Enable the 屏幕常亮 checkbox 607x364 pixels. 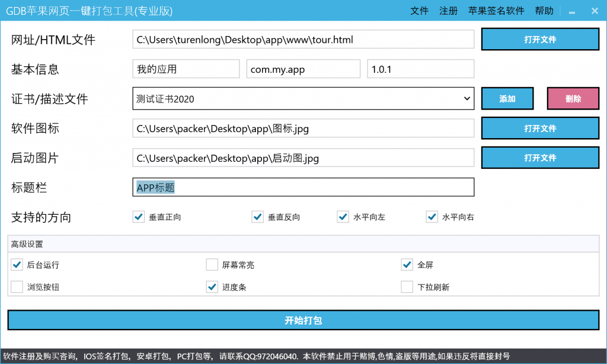(212, 265)
